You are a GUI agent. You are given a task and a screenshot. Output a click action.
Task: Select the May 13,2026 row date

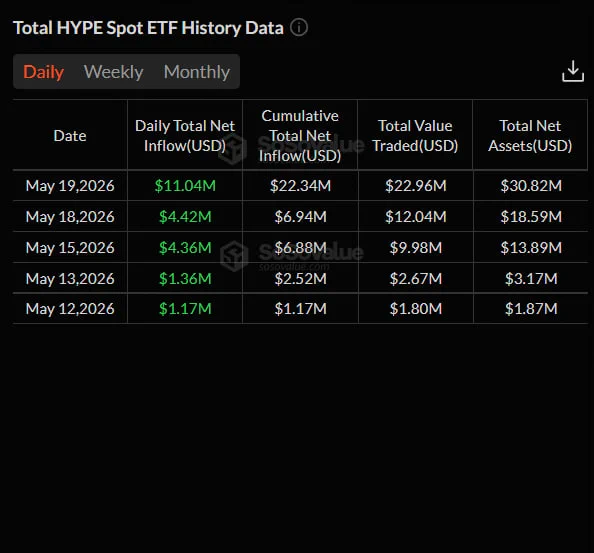70,279
